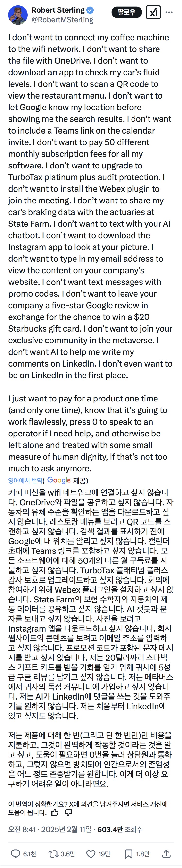Rate the translation with thumbs up
This screenshot has height=868, width=182.
55,812
